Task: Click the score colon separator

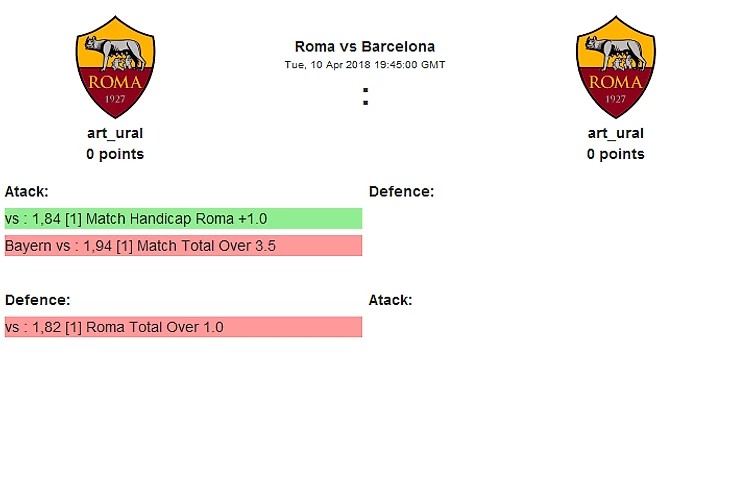Action: coord(365,97)
